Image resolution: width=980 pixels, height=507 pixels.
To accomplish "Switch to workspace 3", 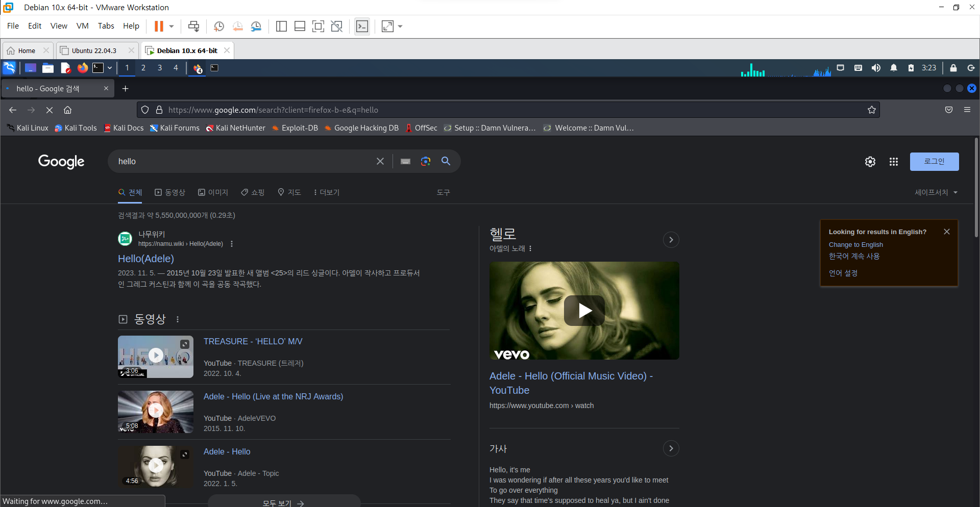I will point(160,68).
